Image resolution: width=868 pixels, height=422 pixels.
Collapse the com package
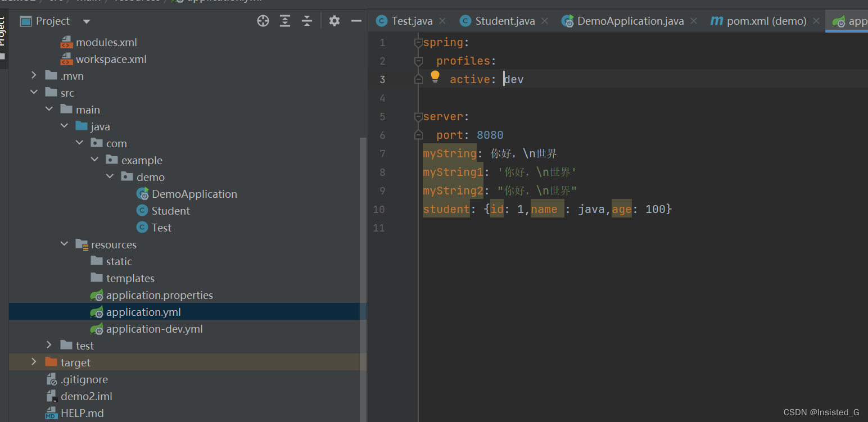80,143
